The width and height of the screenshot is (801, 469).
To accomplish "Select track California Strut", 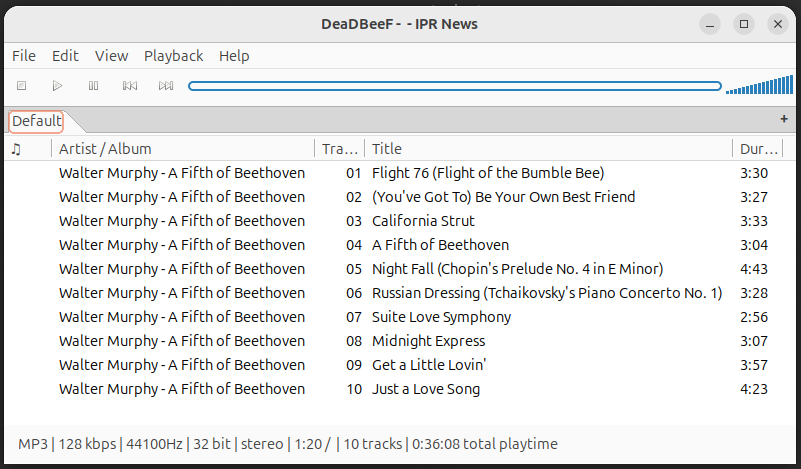I will point(423,221).
